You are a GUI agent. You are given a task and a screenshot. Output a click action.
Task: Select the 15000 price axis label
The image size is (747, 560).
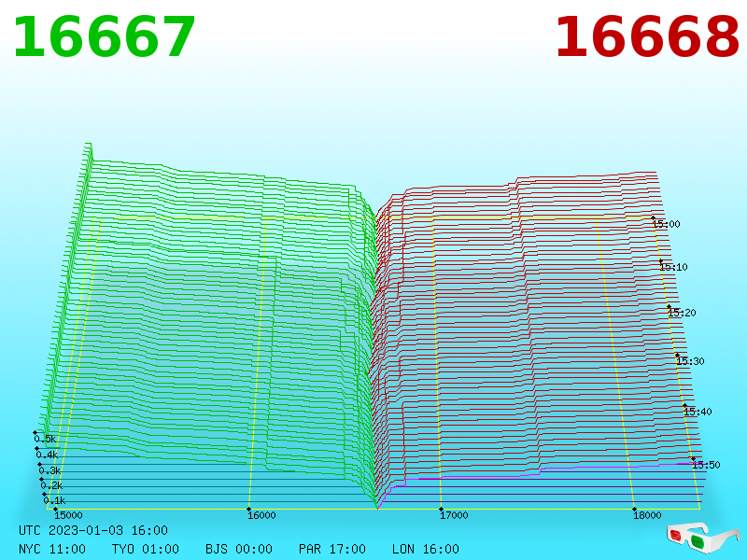[x=68, y=515]
